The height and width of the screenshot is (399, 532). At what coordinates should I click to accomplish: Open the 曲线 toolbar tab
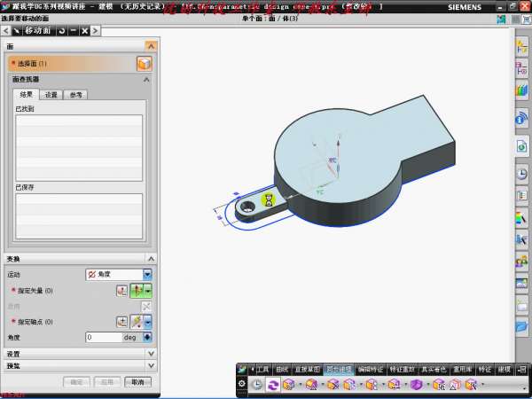pos(282,369)
